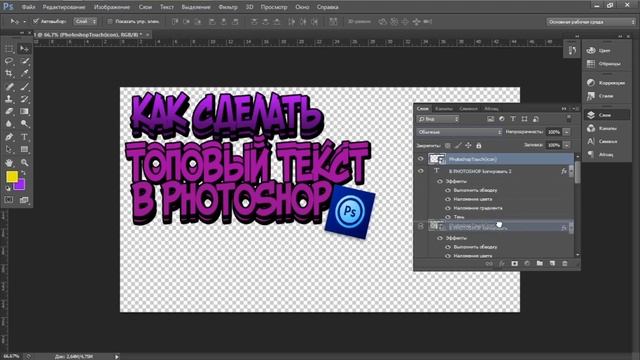640x360 pixels.
Task: Select the PhotoshopTouch(icon) layer thumbnail
Action: point(436,159)
